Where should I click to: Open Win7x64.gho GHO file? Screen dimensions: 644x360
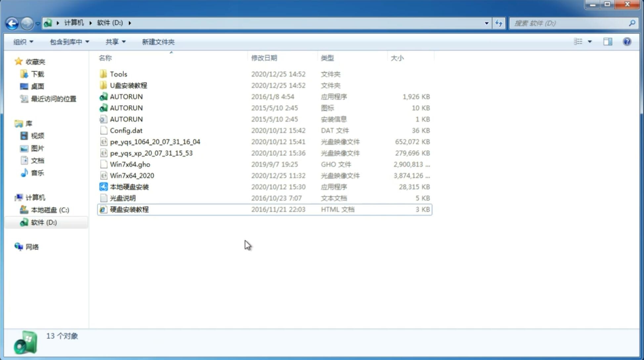click(130, 164)
